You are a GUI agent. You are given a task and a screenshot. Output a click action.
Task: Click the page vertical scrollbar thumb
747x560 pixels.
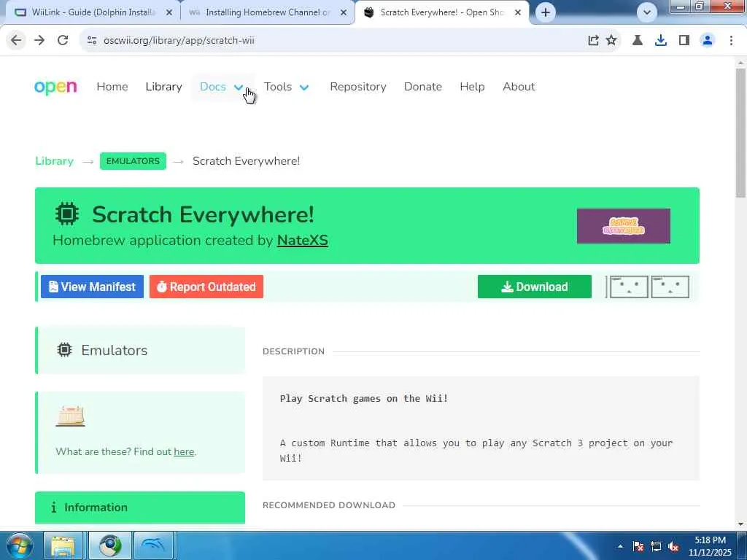coord(740,133)
